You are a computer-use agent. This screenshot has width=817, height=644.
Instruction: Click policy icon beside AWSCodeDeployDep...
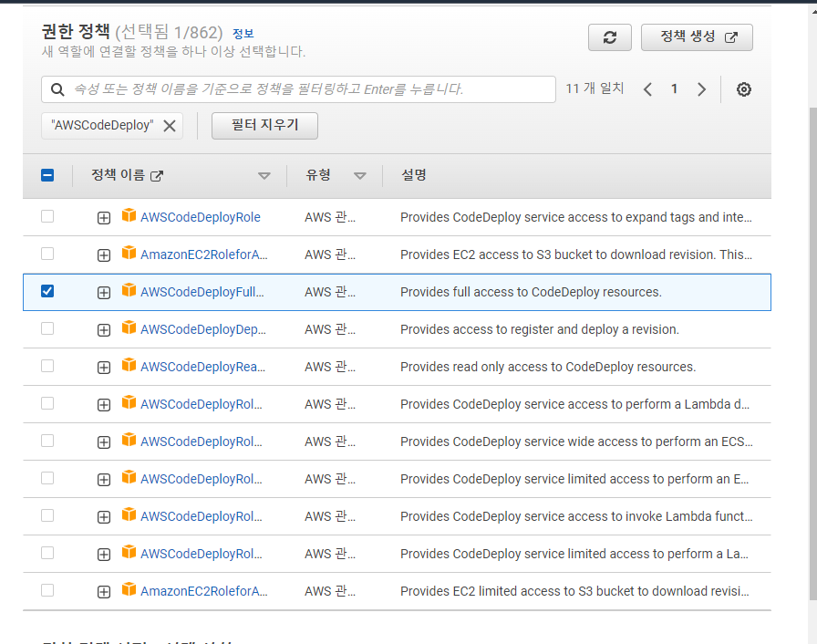pyautogui.click(x=129, y=327)
